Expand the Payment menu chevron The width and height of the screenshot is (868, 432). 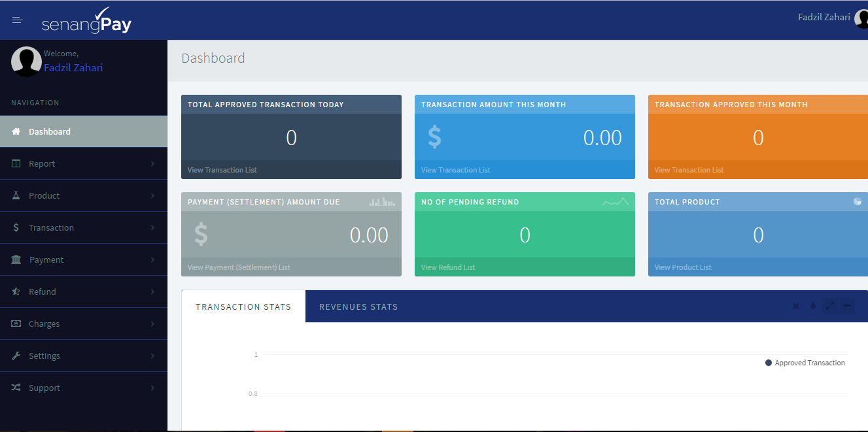[152, 259]
